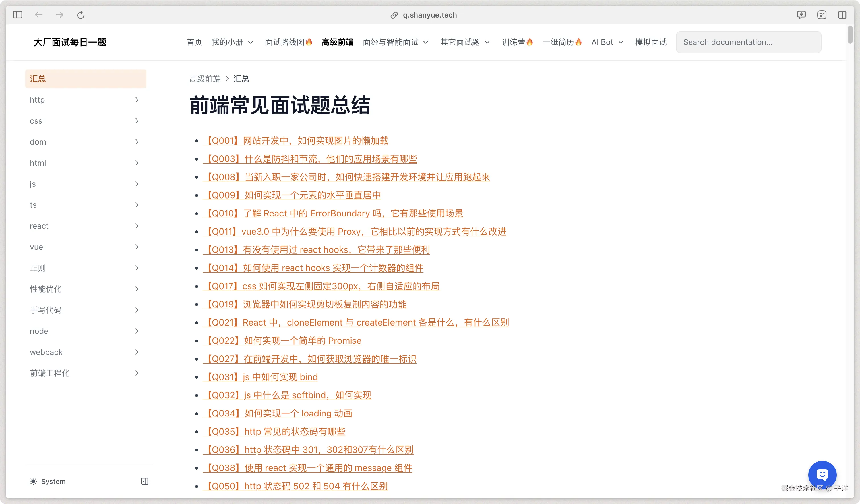
Task: Open Q022 simple Promise question link
Action: tap(282, 340)
